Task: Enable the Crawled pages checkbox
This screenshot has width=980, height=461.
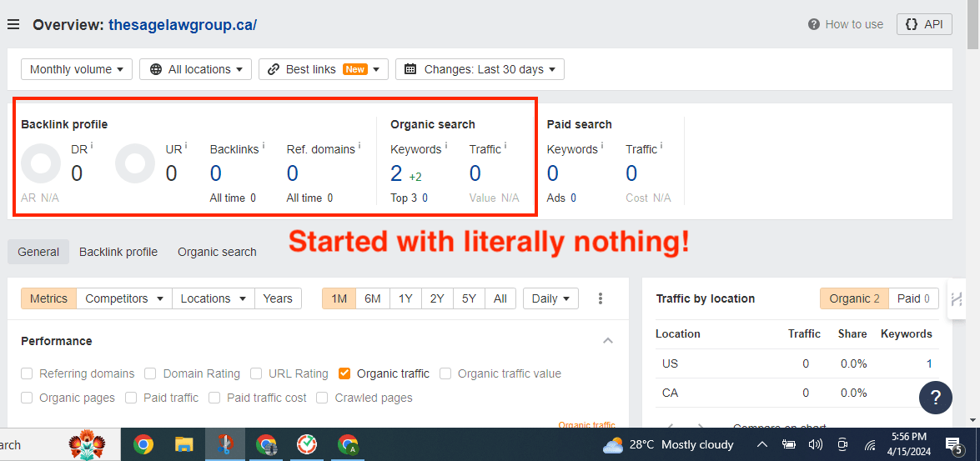Action: pos(323,398)
